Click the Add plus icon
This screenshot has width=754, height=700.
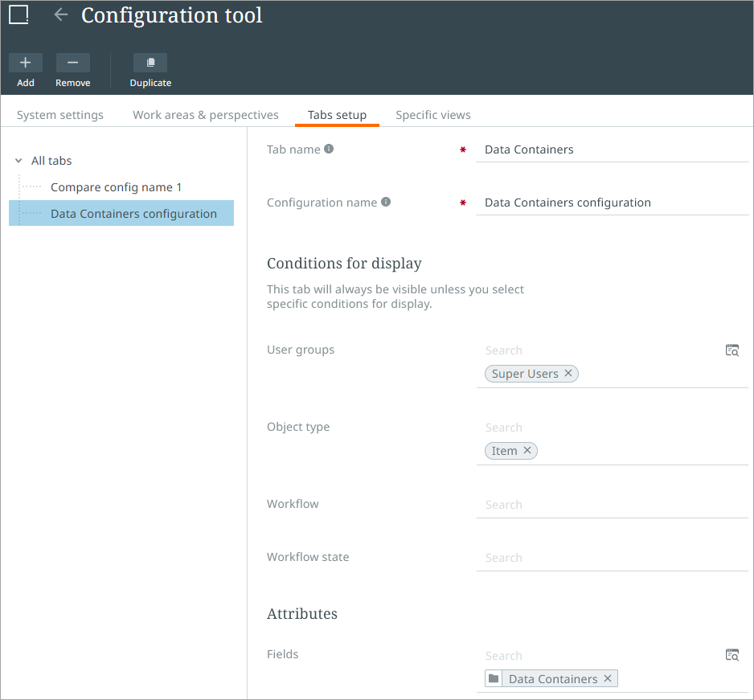click(x=26, y=63)
